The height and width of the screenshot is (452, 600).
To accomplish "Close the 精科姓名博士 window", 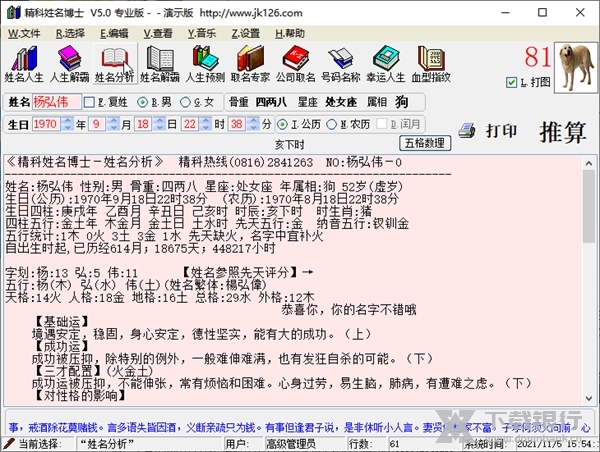I will click(580, 13).
